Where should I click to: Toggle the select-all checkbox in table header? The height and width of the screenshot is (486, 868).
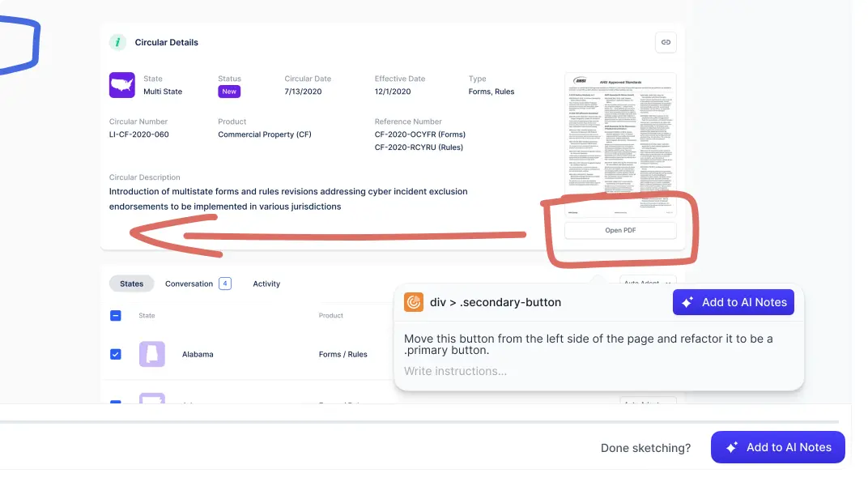tap(115, 316)
